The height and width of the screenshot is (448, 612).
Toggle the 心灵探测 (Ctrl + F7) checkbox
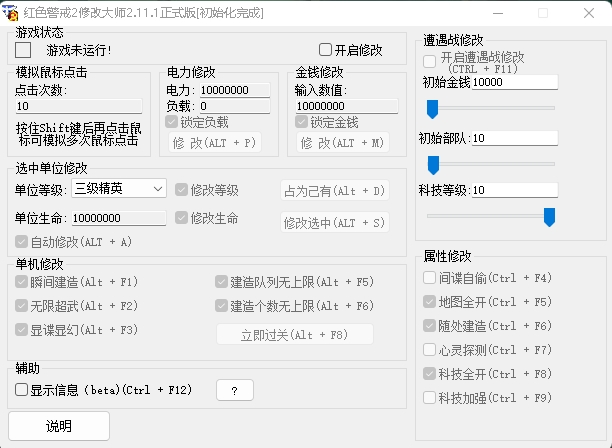(429, 350)
